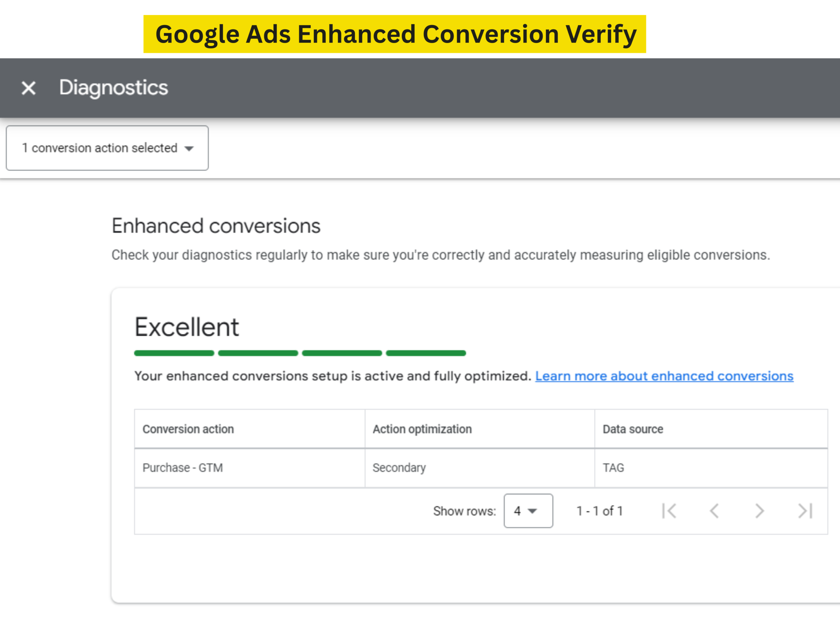Click arrow beside 1 conversion action selected
This screenshot has width=840, height=630.
189,149
